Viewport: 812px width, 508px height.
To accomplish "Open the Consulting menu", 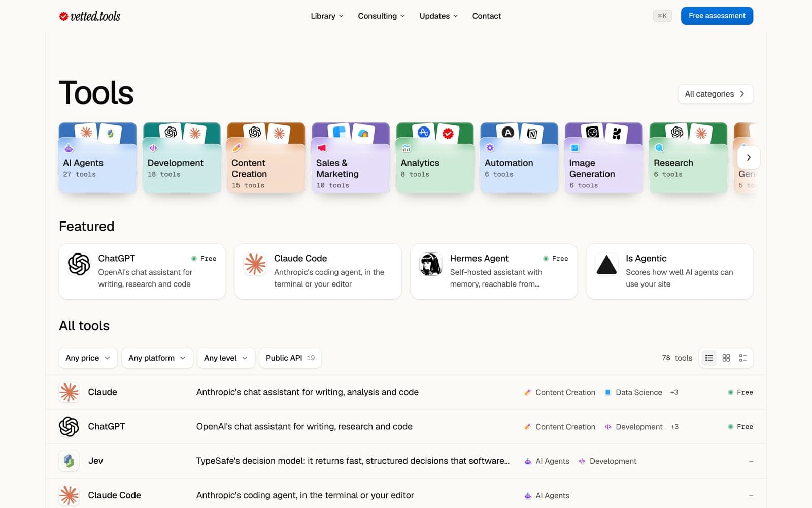I will coord(381,16).
